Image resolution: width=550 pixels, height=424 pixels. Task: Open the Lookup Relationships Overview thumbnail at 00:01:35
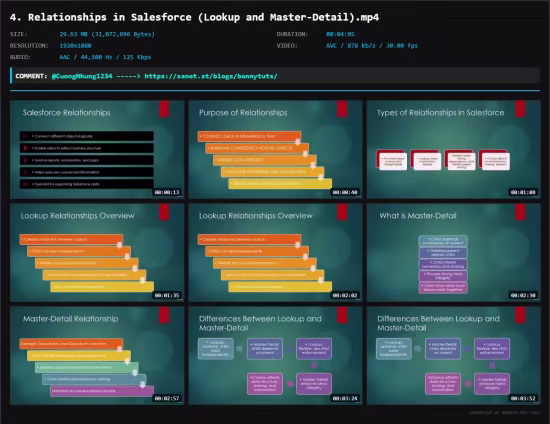[x=97, y=253]
